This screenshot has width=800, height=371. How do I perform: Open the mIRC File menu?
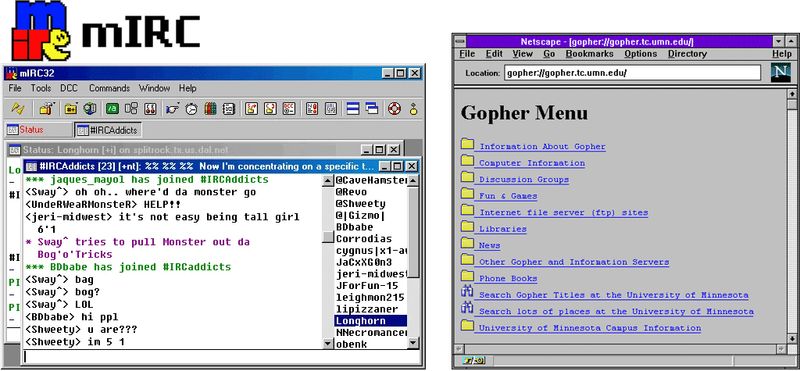coord(15,88)
